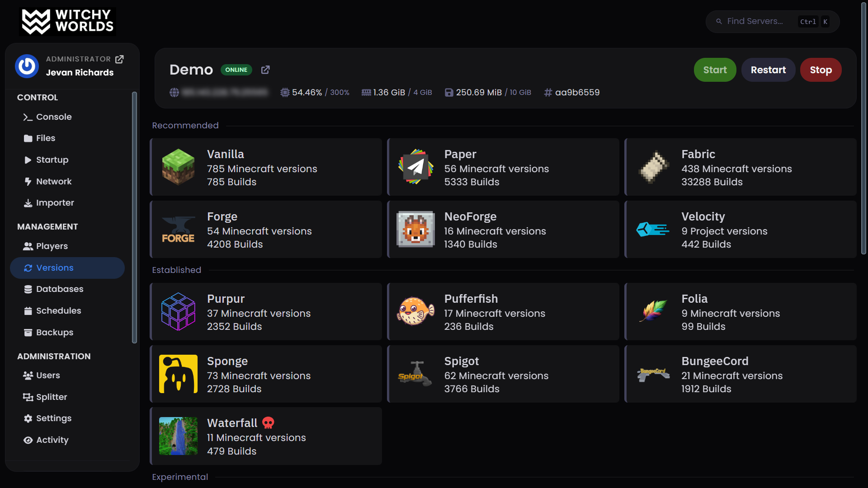This screenshot has height=488, width=868.
Task: Click the Schedules calendar icon
Action: tap(28, 310)
